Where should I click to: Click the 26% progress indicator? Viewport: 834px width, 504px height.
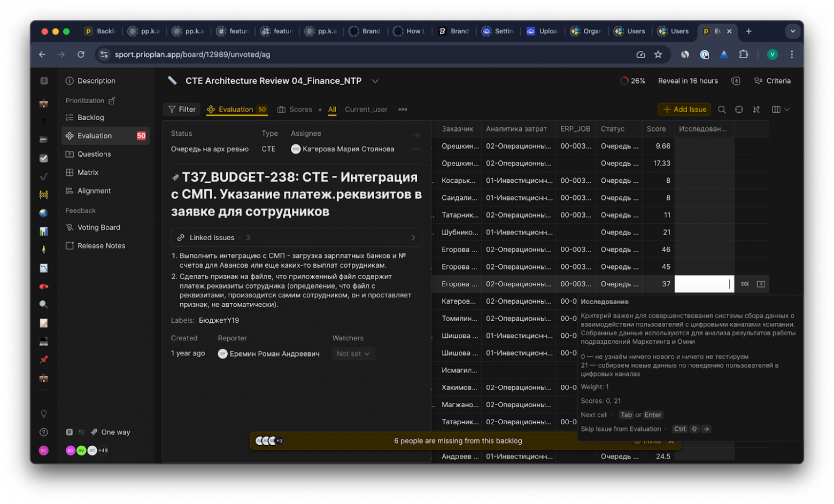(x=632, y=81)
